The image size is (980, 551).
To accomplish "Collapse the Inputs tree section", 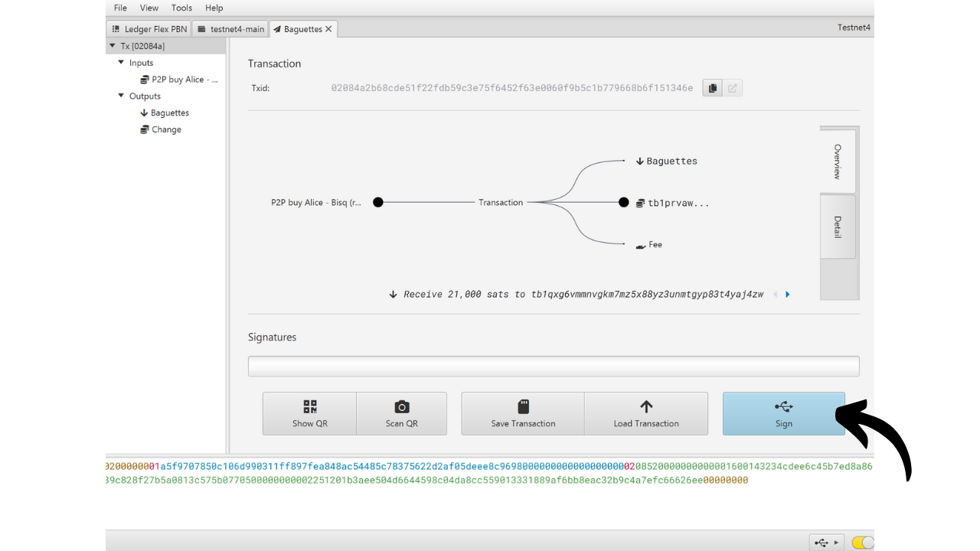I will click(x=121, y=63).
